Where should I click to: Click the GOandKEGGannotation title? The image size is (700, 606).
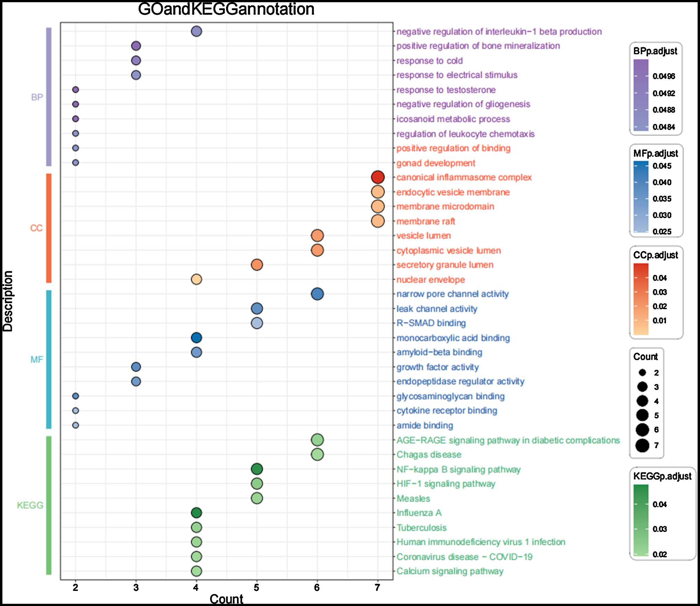tap(226, 9)
